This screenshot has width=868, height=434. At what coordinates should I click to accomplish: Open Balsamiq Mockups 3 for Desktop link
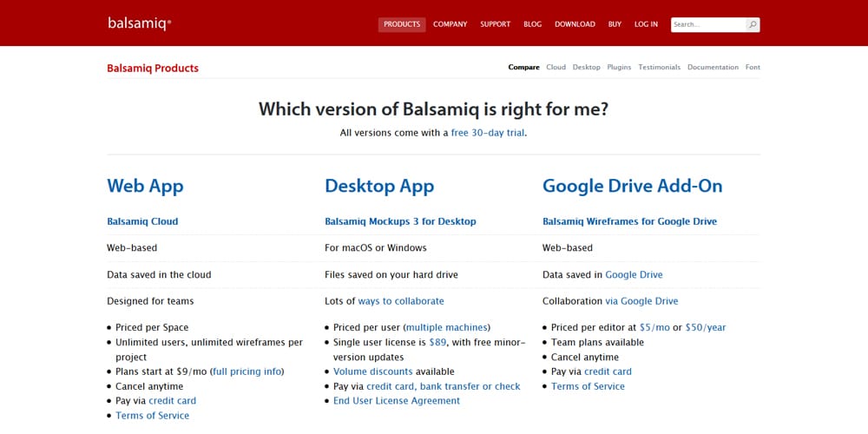(400, 221)
